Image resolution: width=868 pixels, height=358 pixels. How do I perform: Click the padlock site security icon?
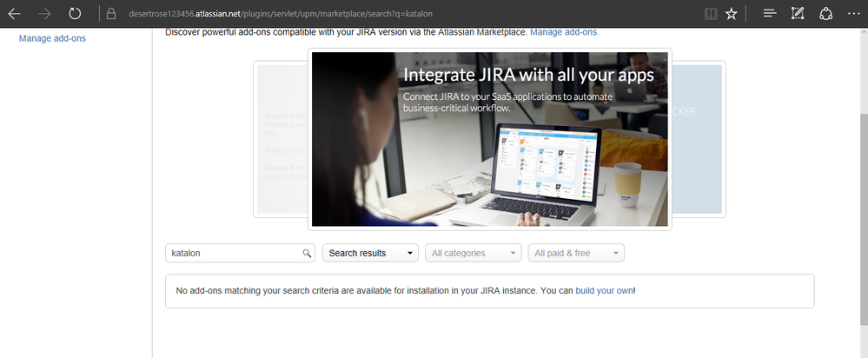(x=111, y=14)
